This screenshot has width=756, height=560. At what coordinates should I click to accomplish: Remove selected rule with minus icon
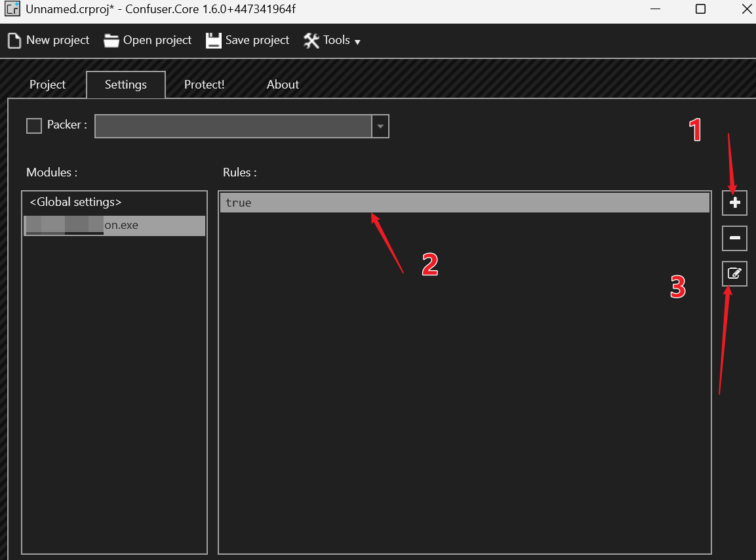pos(734,238)
